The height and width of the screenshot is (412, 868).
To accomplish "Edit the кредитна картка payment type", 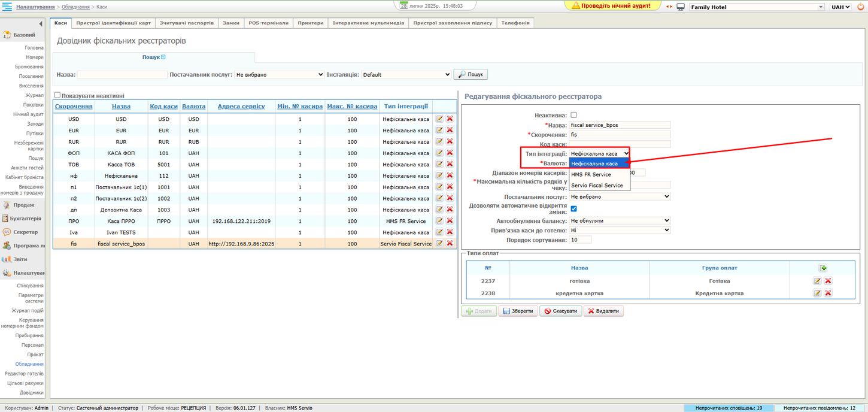I will [817, 293].
